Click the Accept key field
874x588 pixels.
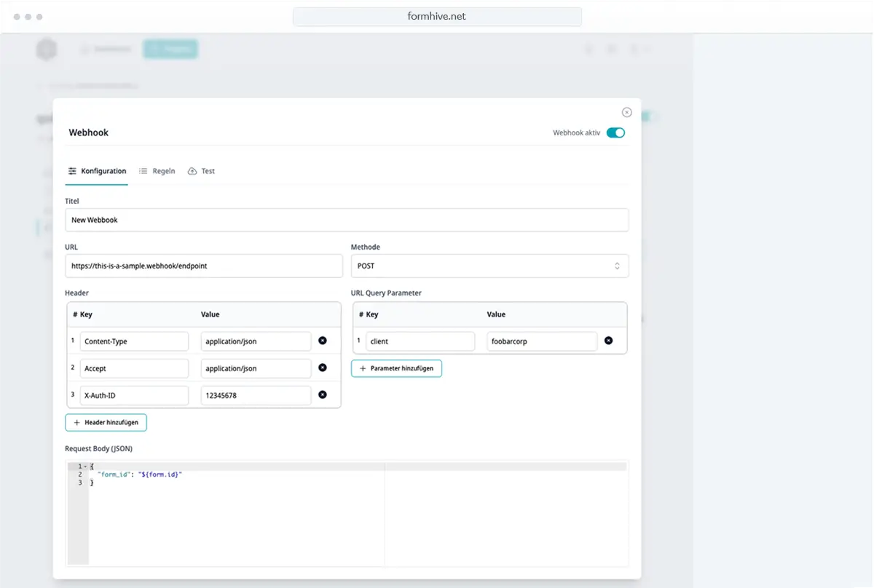(134, 368)
